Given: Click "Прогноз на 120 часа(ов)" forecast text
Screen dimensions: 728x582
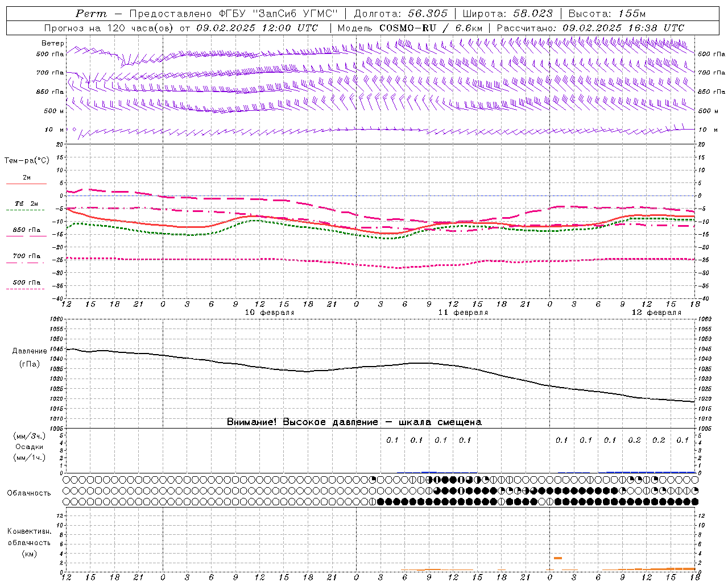Looking at the screenshot, I should pos(109,28).
